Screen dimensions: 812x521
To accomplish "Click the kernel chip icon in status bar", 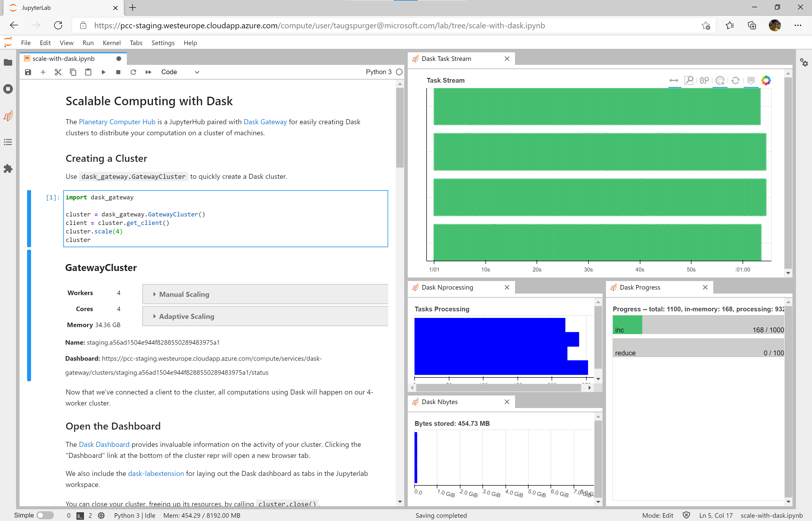I will coord(101,515).
